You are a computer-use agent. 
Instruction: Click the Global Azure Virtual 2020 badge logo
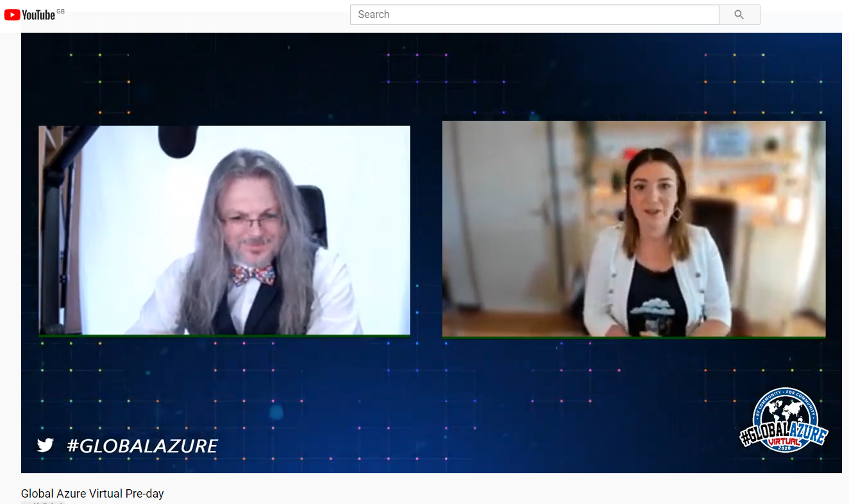(784, 421)
